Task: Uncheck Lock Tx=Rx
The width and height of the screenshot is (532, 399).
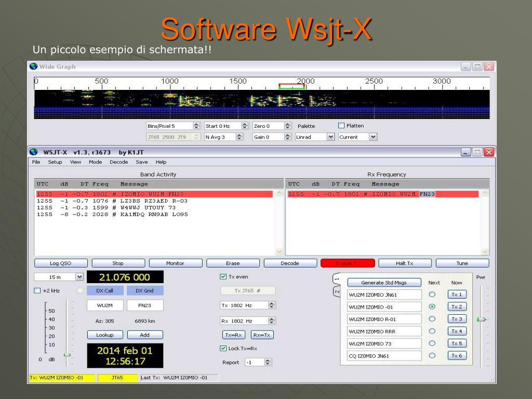Action: pos(223,348)
